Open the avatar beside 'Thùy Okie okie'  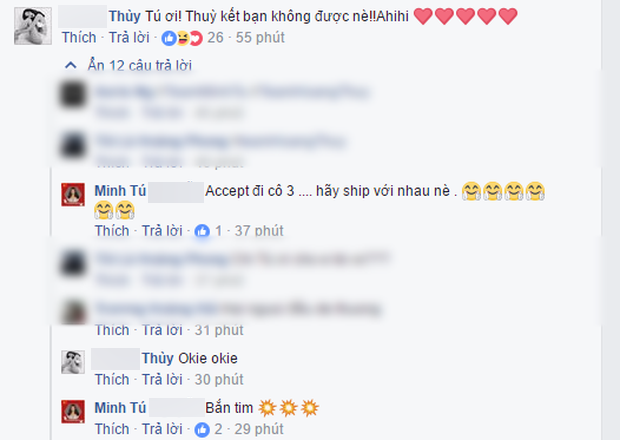[x=73, y=362]
